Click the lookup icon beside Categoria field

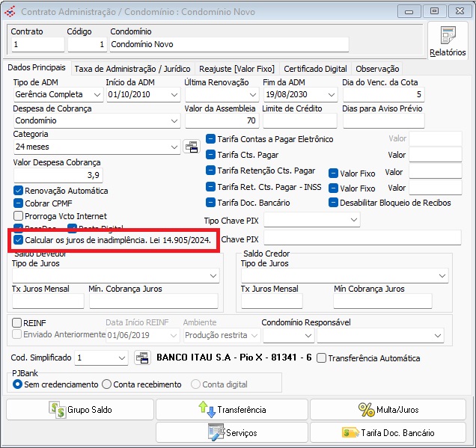[x=192, y=147]
